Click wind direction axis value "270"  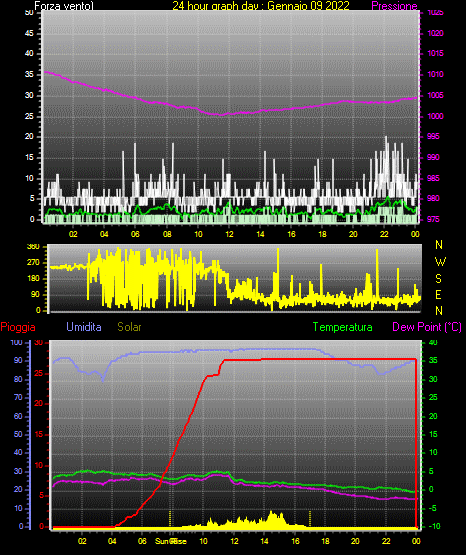tap(33, 263)
